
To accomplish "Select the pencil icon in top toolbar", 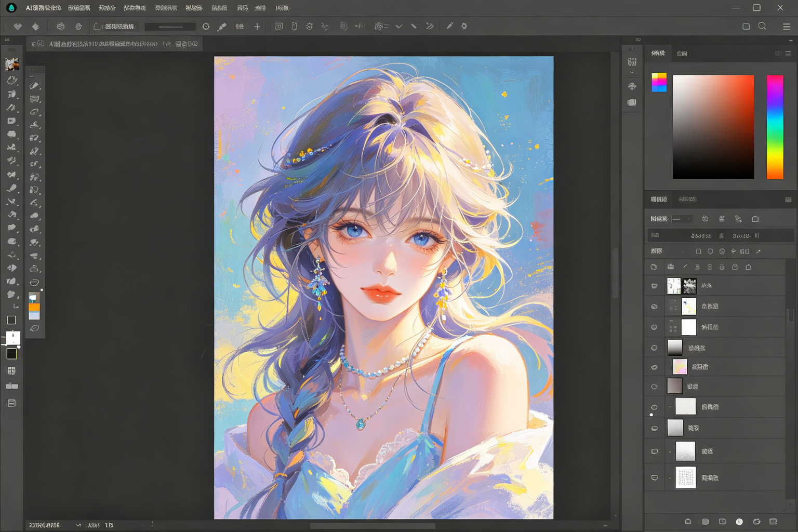I will tap(449, 26).
